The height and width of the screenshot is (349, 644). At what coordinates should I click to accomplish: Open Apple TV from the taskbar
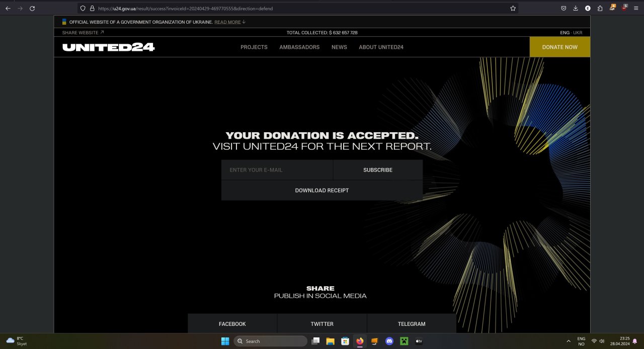pos(419,341)
